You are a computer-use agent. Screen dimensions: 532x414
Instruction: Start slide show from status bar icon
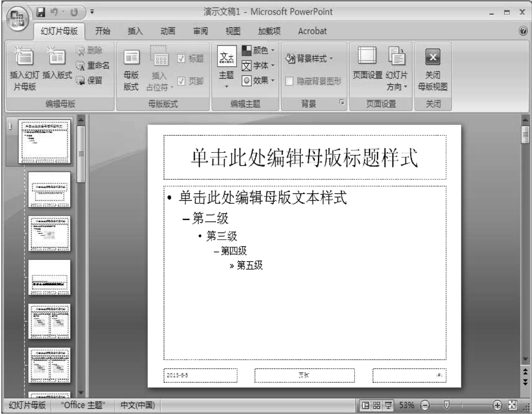click(388, 405)
